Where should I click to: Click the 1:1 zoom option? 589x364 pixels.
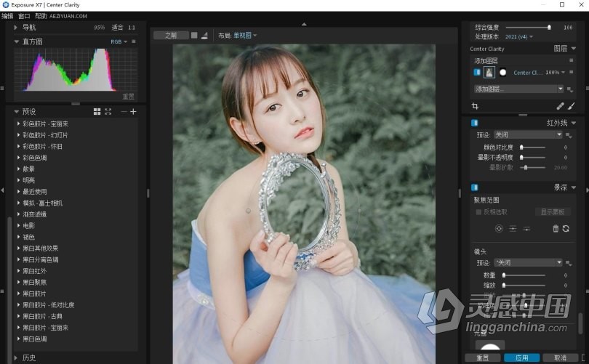(x=132, y=28)
